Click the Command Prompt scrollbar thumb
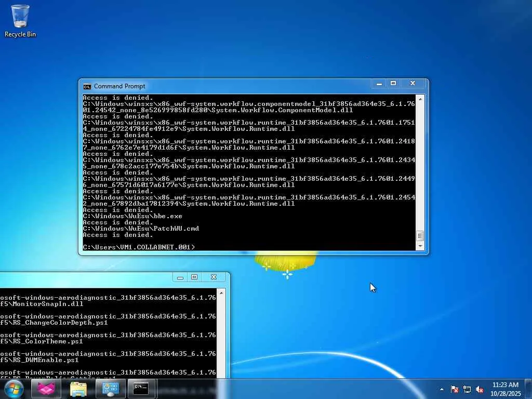The width and height of the screenshot is (532, 399). pyautogui.click(x=420, y=236)
